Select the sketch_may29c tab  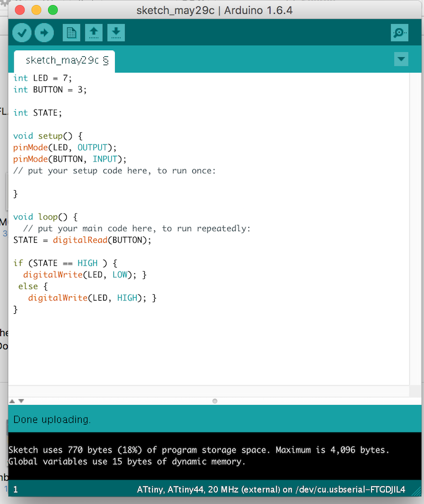tap(64, 61)
